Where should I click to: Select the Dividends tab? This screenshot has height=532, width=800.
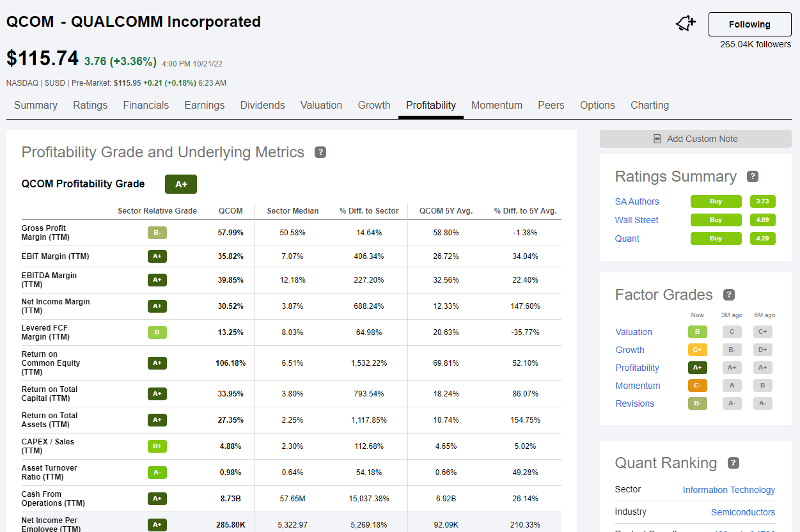click(263, 106)
